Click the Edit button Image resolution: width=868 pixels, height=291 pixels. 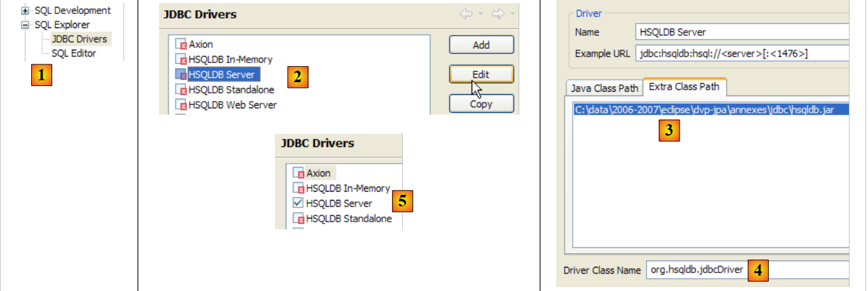point(480,75)
